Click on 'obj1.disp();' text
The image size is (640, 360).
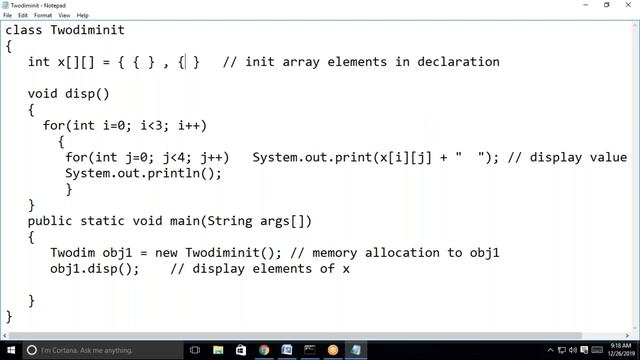click(95, 269)
